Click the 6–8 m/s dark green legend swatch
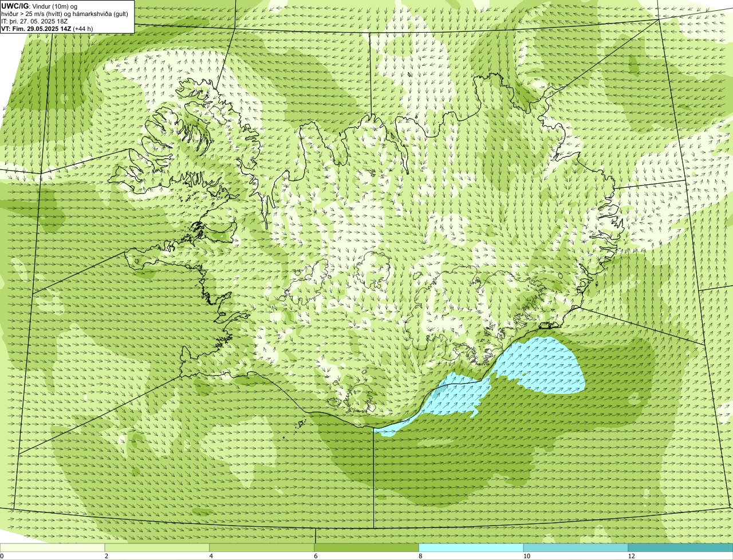The height and width of the screenshot is (560, 733). (x=366, y=547)
